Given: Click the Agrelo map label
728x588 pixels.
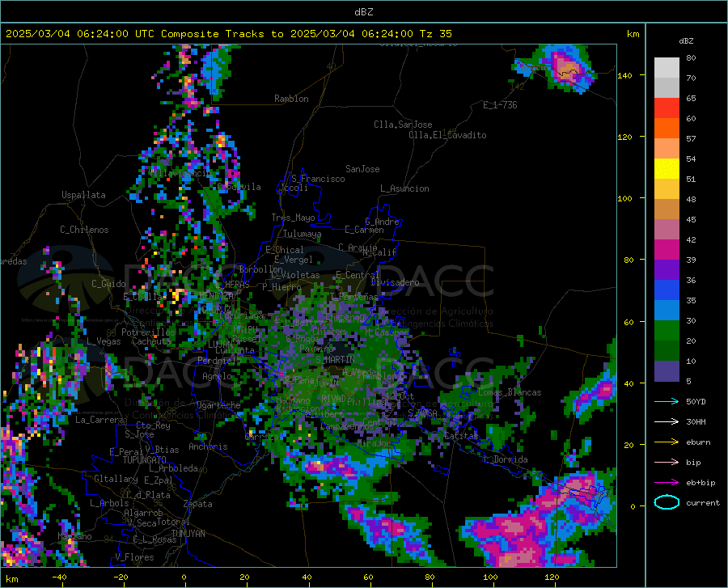Looking at the screenshot, I should (217, 376).
